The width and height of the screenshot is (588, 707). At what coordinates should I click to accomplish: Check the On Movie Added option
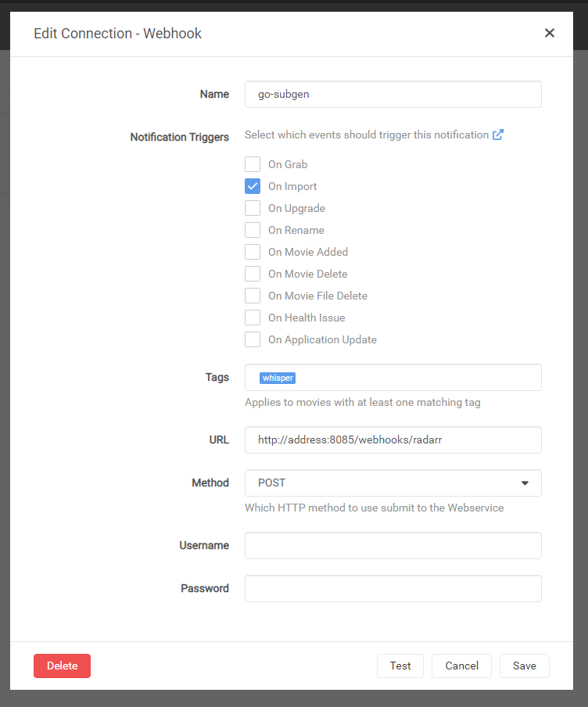click(x=253, y=252)
